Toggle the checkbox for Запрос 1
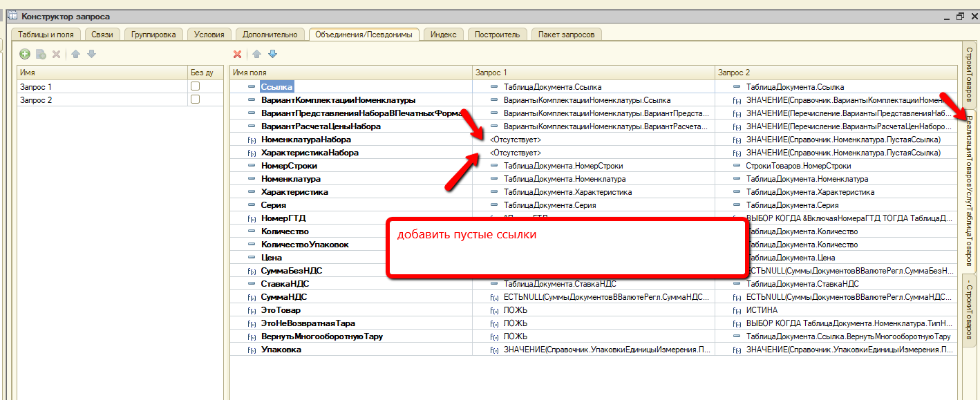980x400 pixels. coord(196,86)
